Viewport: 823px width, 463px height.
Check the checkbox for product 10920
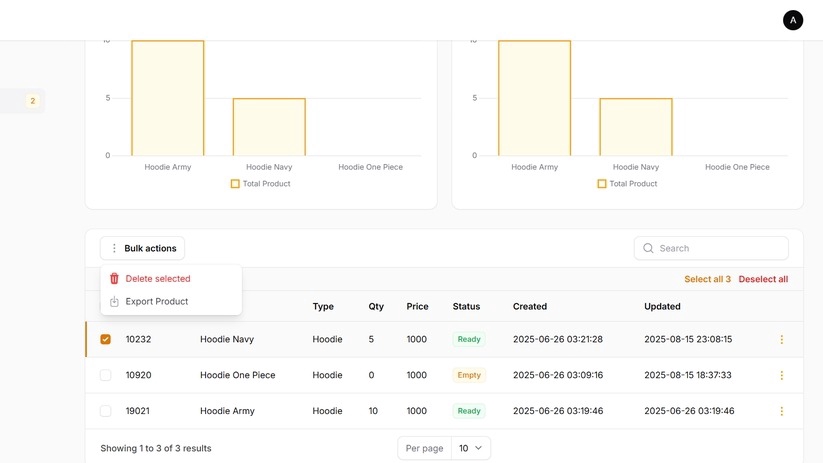point(105,375)
